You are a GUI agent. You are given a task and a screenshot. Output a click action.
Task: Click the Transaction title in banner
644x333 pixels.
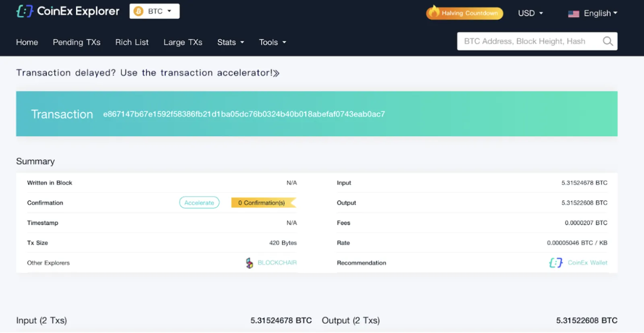(62, 114)
